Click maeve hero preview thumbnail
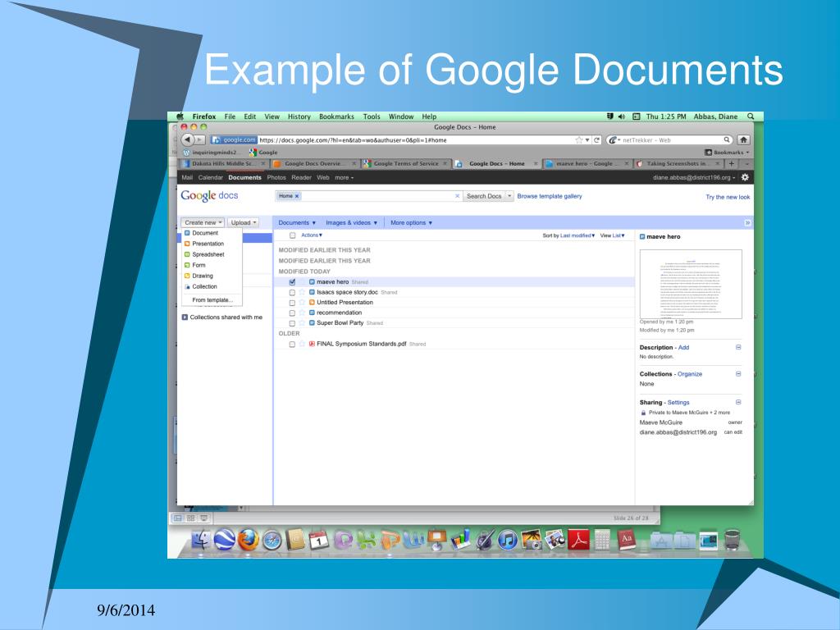The image size is (840, 630). coord(691,284)
